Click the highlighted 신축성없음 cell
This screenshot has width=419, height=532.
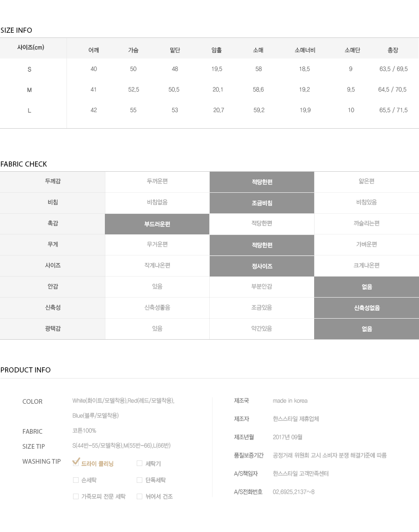(x=367, y=308)
